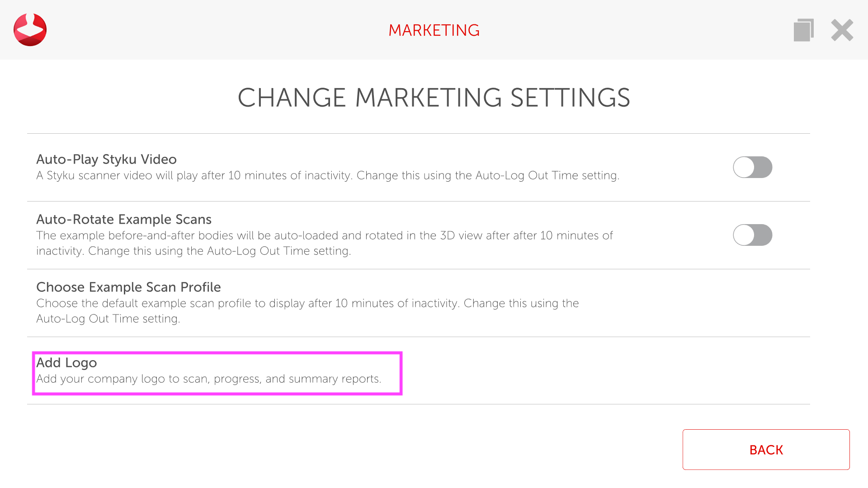Click the Change Marketing Settings heading

coord(434,98)
